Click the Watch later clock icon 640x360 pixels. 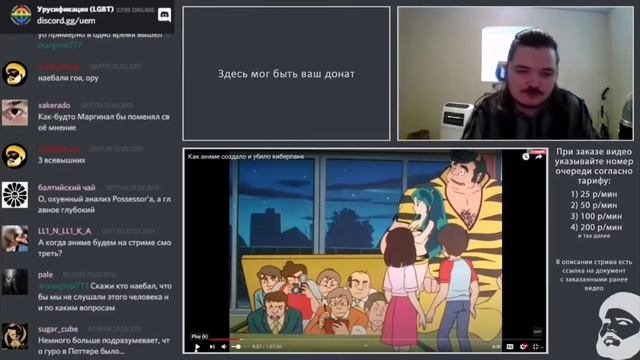click(x=526, y=157)
